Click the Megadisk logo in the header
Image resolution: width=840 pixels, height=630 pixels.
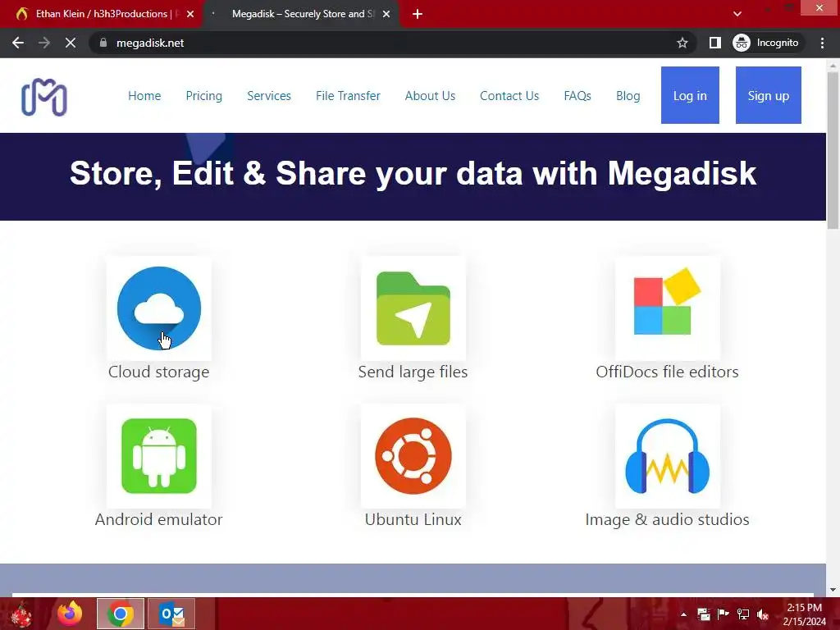click(44, 97)
